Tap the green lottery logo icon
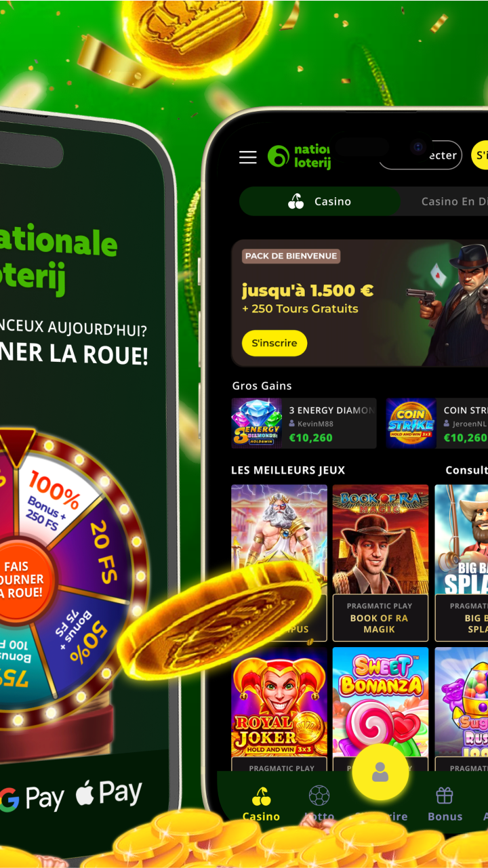The width and height of the screenshot is (488, 868). coord(278,156)
